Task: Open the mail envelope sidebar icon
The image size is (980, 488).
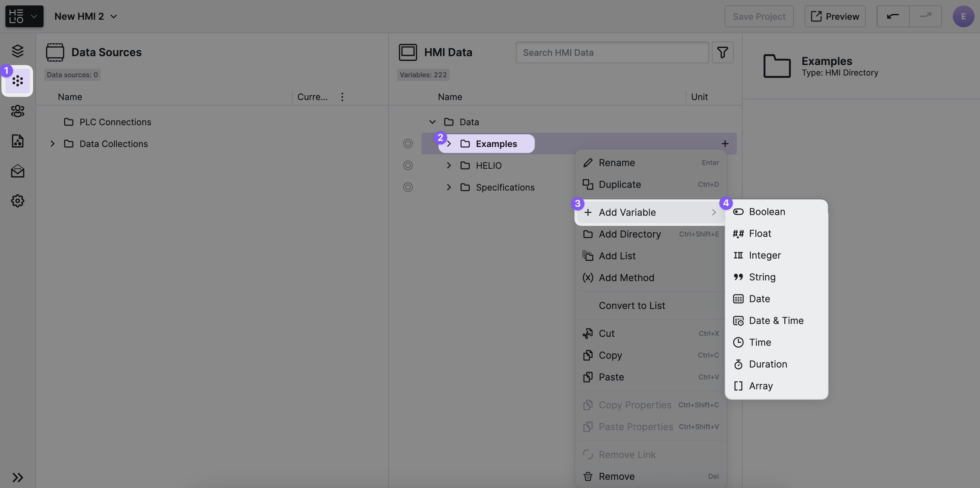Action: point(17,171)
